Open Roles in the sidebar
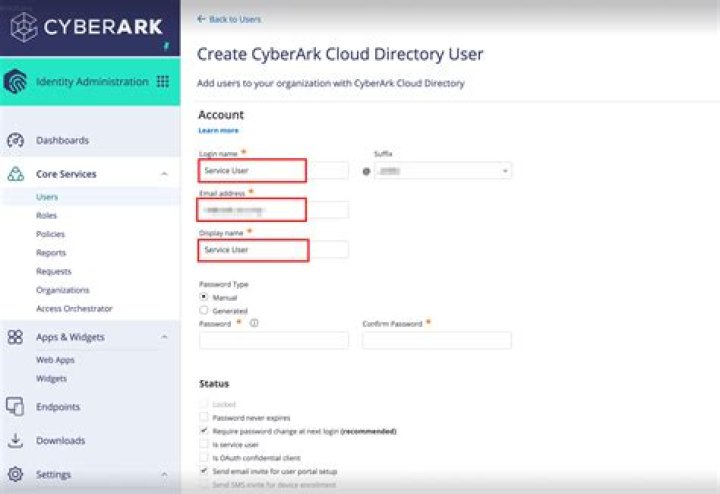 [x=46, y=215]
